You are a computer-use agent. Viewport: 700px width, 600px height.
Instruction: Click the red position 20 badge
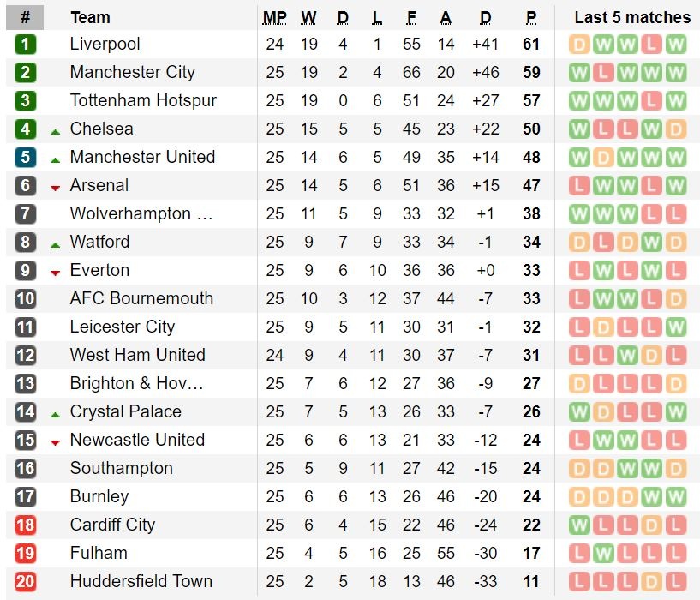(26, 582)
